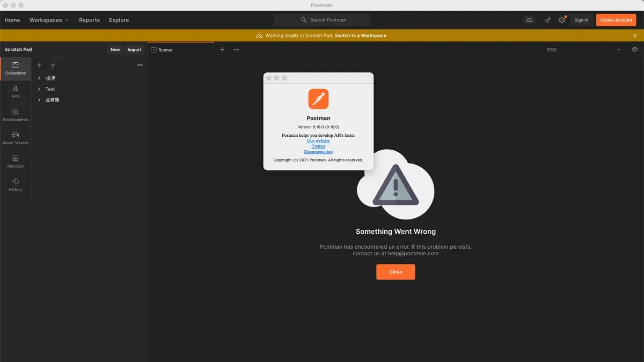This screenshot has height=362, width=644.
Task: Open the Our website link
Action: [x=318, y=141]
